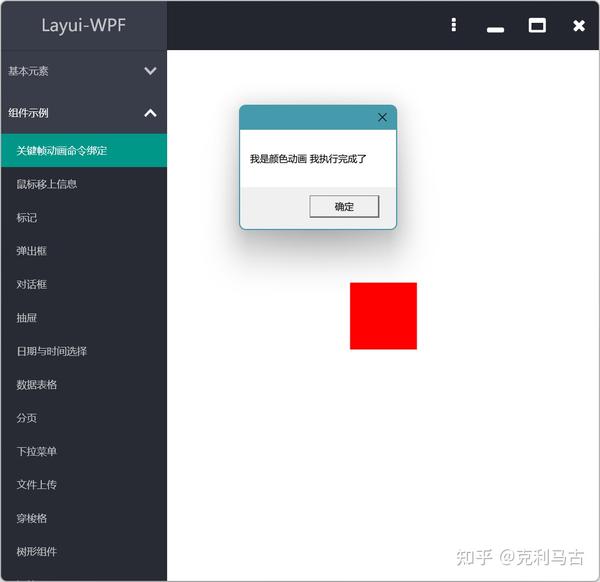Open the 分页 menu item
Image resolution: width=600 pixels, height=582 pixels.
pyautogui.click(x=84, y=418)
